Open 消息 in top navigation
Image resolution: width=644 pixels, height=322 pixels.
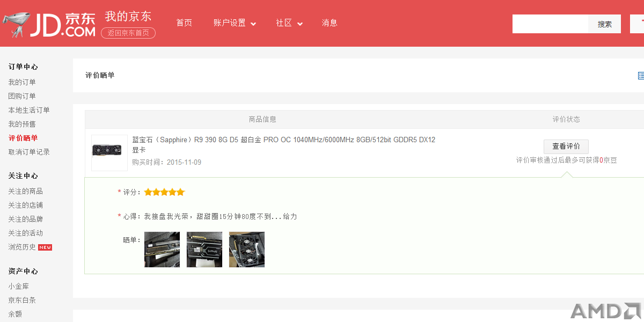pos(330,23)
